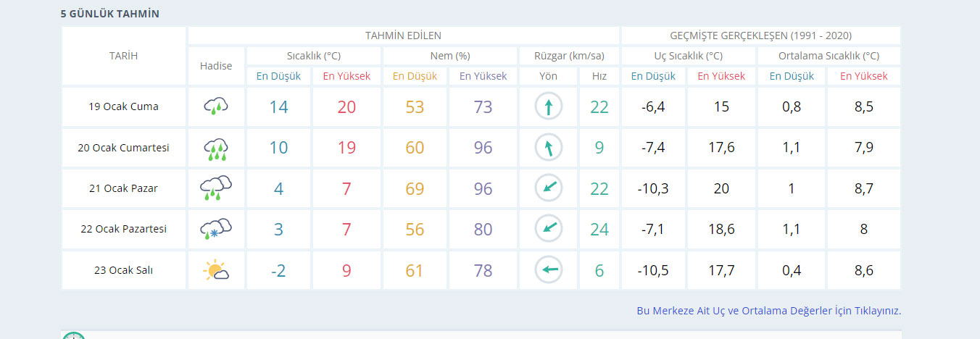980x339 pixels.
Task: Select the wind direction arrow for 21 Ocak Pazar
Action: click(x=549, y=188)
